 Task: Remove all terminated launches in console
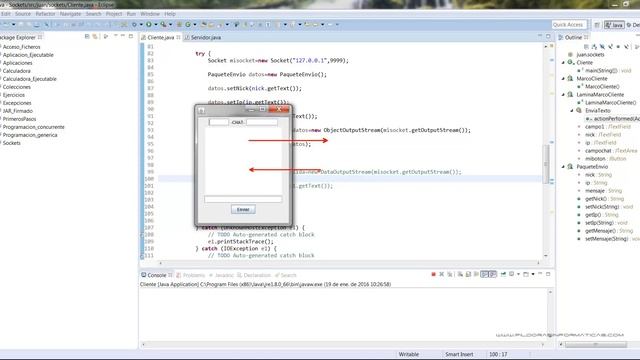tap(450, 274)
